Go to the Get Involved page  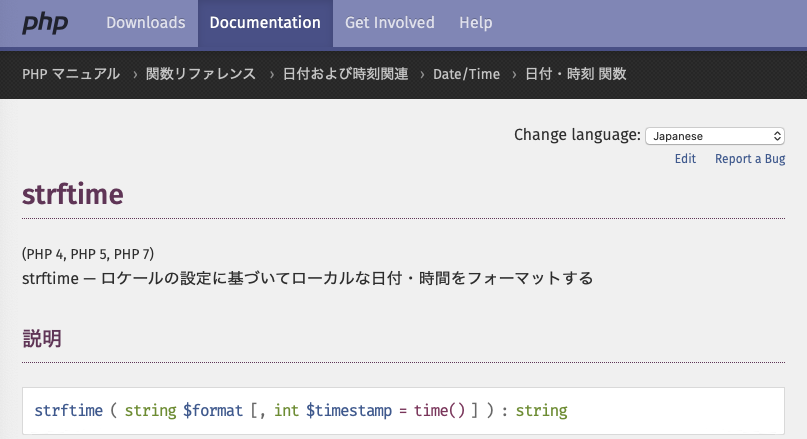click(x=390, y=23)
